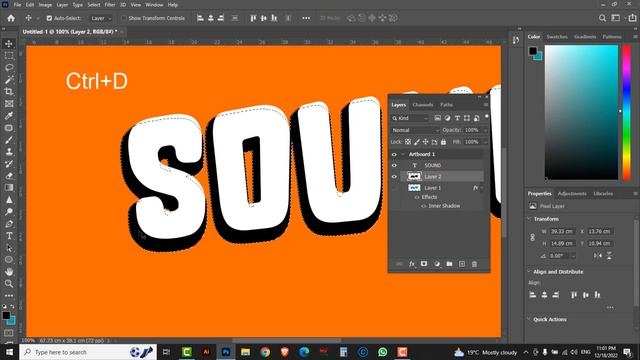The width and height of the screenshot is (640, 360).
Task: Select the Gradient tool
Action: [9, 188]
